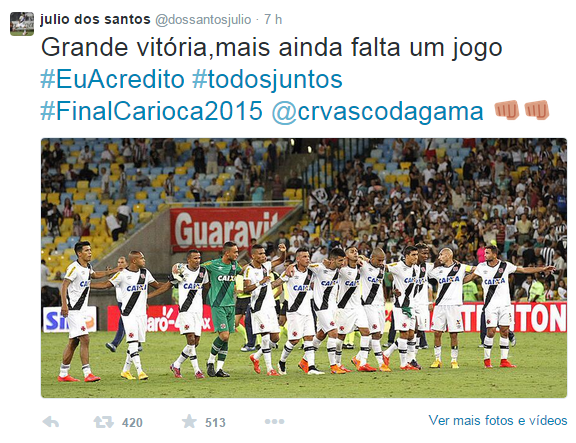This screenshot has width=576, height=443.
Task: Open the #FinalCarioca2015 hashtag
Action: click(151, 111)
